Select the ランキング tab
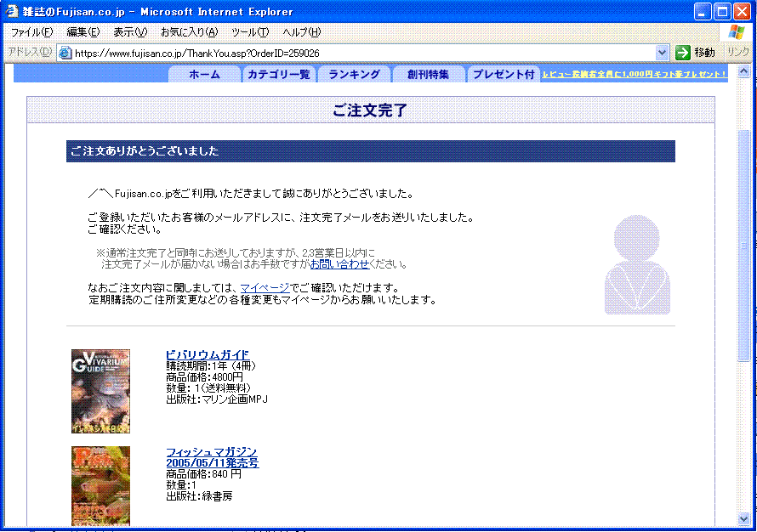The height and width of the screenshot is (532, 757). [x=354, y=74]
